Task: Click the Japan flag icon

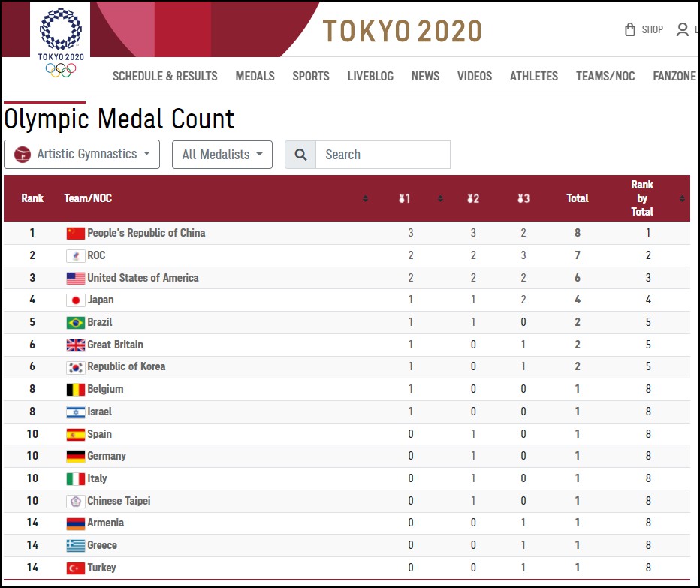Action: [75, 300]
